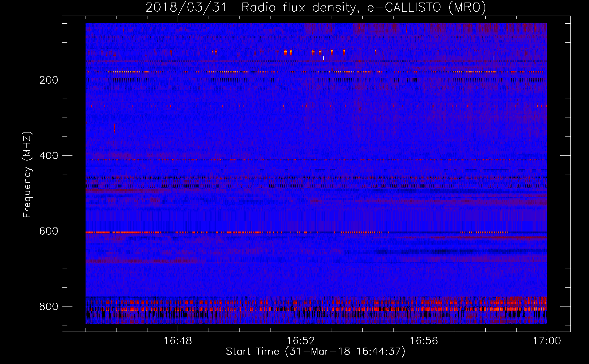589x364 pixels.
Task: Click the 200 frequency tick label
Action: (49, 80)
